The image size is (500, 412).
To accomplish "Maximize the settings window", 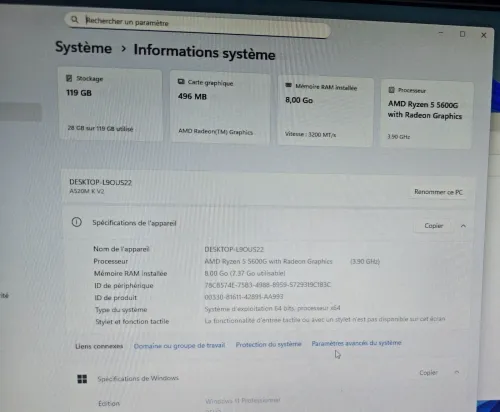I will click(x=462, y=34).
